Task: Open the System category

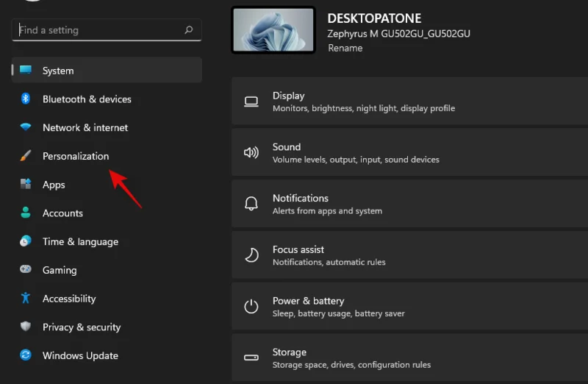Action: pos(107,70)
